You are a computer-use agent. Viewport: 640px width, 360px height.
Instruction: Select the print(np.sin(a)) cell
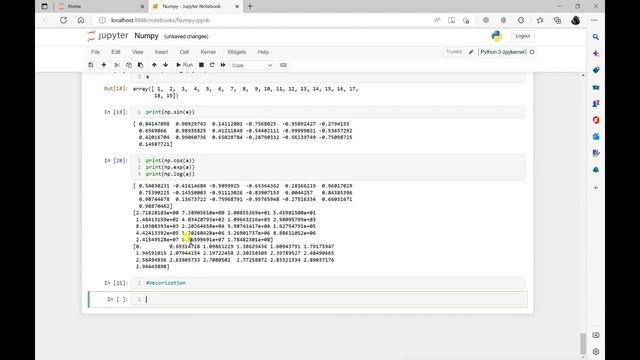click(328, 112)
